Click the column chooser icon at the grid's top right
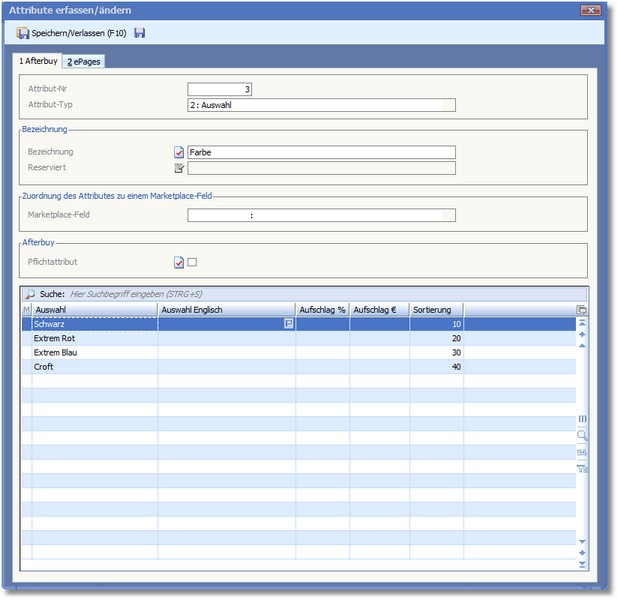The image size is (618, 600). (582, 310)
